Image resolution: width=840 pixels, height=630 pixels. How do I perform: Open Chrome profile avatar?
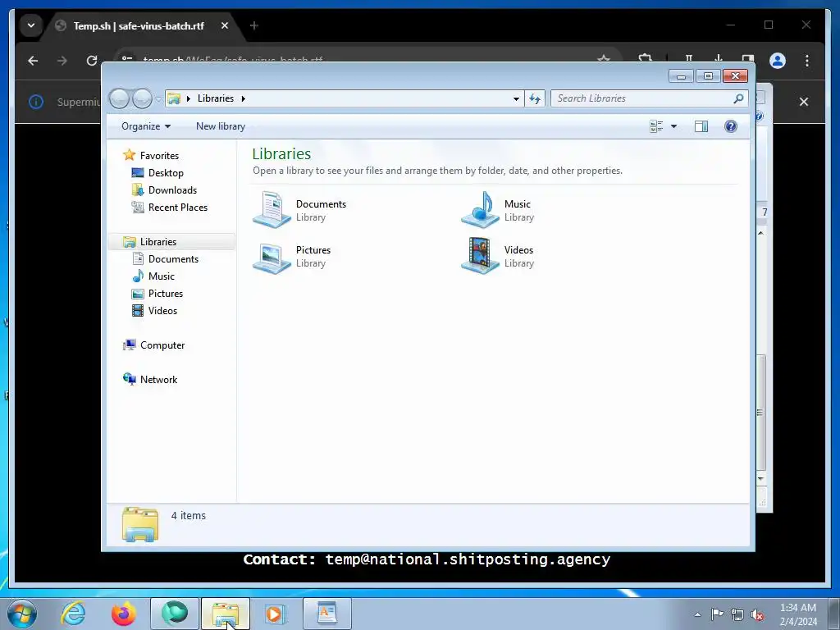click(778, 61)
